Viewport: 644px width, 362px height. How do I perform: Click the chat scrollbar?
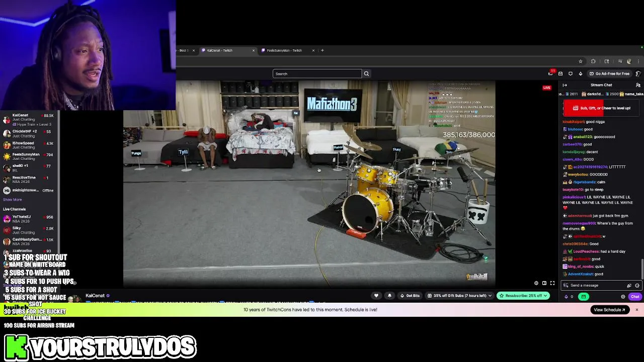point(642,268)
